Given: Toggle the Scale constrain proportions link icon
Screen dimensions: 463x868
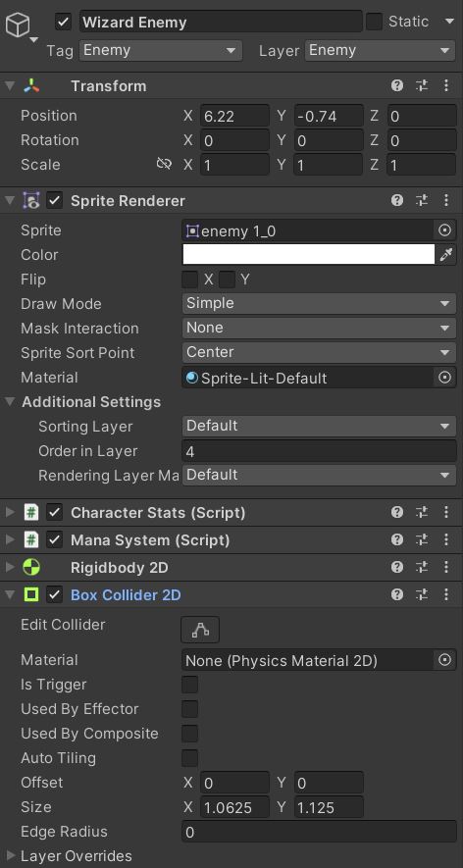Looking at the screenshot, I should click(x=164, y=165).
